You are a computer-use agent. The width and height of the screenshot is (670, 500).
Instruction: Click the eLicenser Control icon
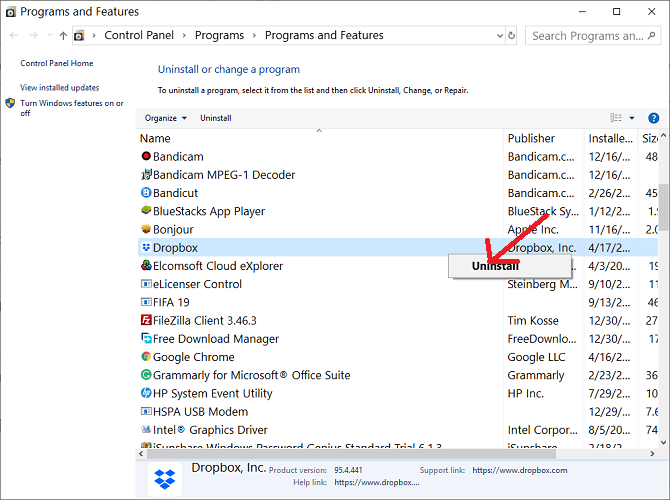point(146,284)
